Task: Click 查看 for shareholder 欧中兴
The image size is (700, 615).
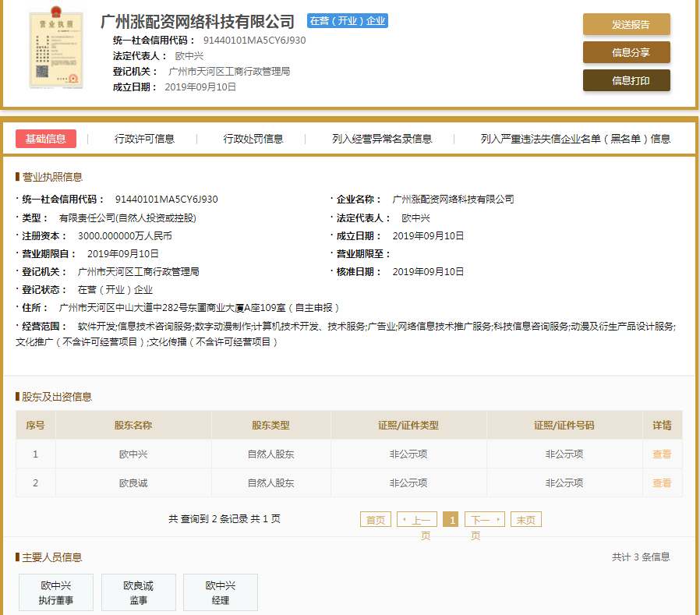Action: pos(661,454)
